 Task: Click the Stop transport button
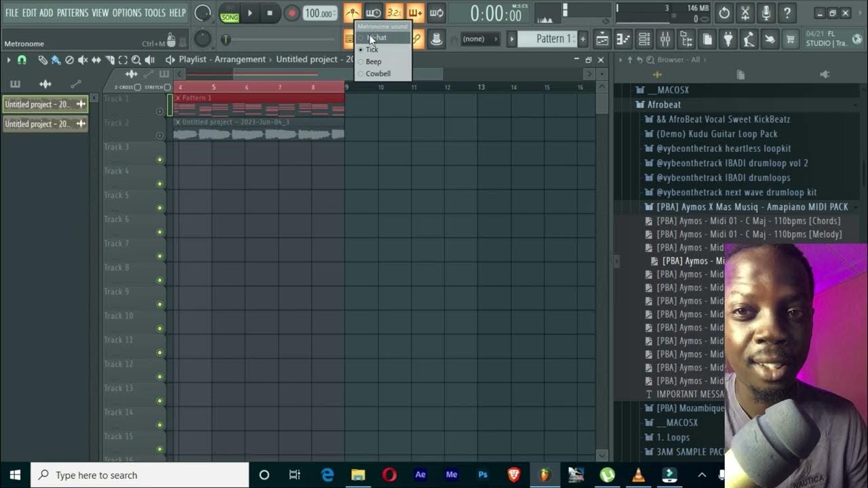pyautogui.click(x=270, y=13)
